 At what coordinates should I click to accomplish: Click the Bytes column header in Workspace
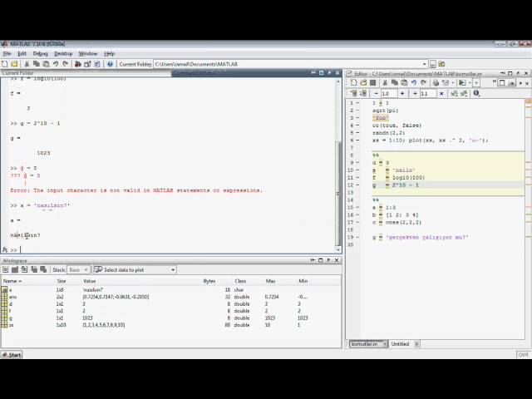pos(209,281)
